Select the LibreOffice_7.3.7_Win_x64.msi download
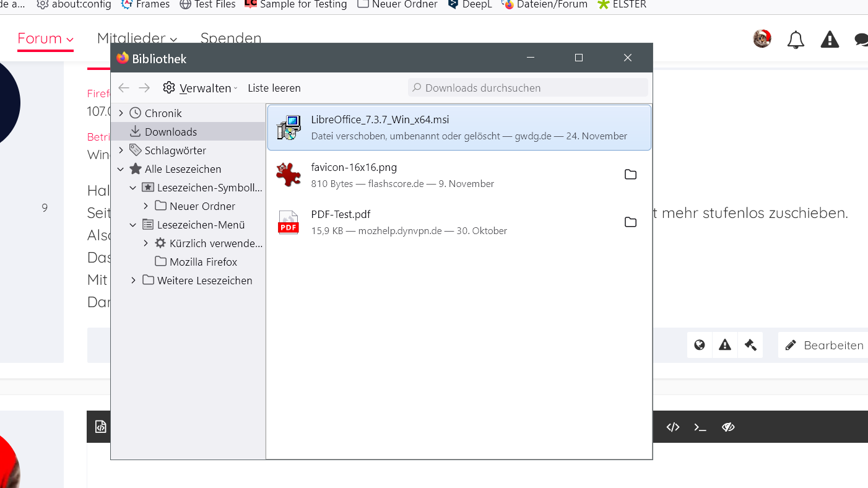This screenshot has height=488, width=868. click(x=459, y=128)
